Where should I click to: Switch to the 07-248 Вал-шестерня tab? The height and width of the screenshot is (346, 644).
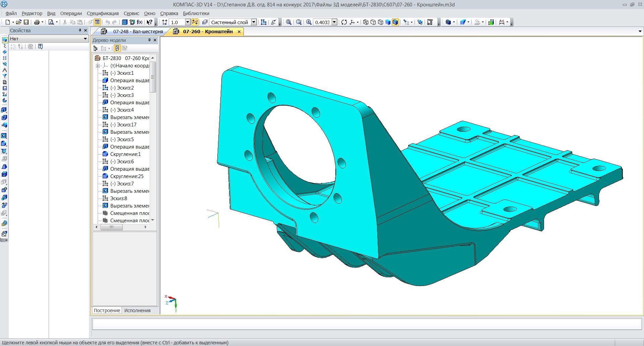pyautogui.click(x=138, y=32)
